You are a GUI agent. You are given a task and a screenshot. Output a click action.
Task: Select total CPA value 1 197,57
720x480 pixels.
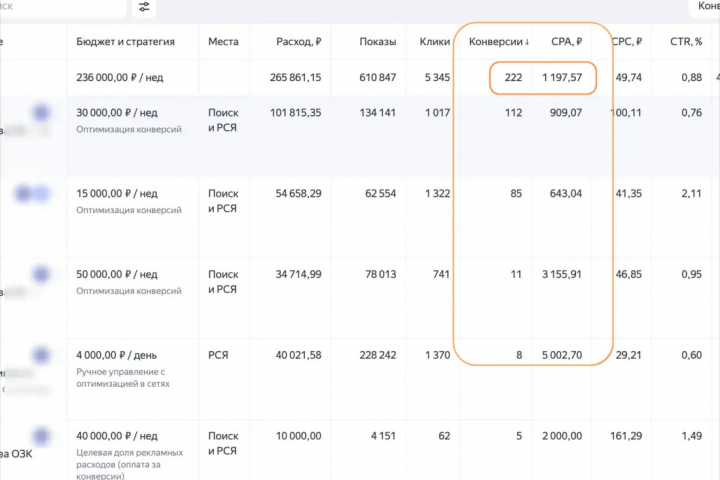tap(562, 78)
